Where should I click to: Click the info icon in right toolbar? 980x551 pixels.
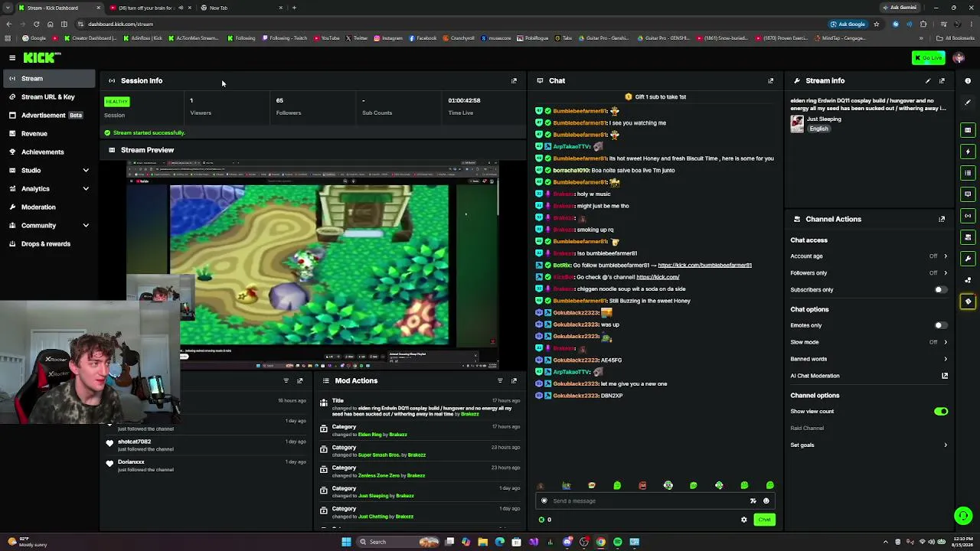pyautogui.click(x=968, y=80)
